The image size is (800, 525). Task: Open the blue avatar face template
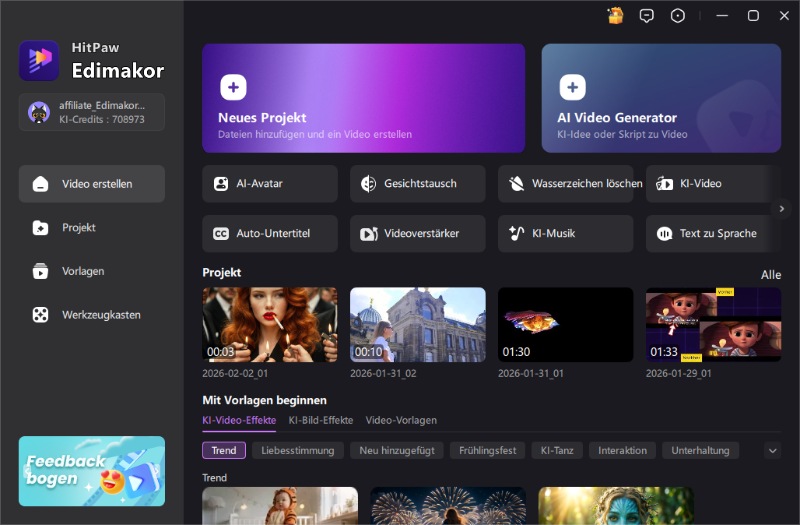616,506
